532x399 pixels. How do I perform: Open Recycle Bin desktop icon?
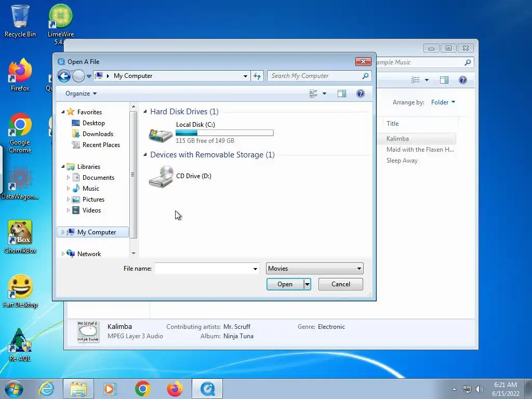coord(20,20)
